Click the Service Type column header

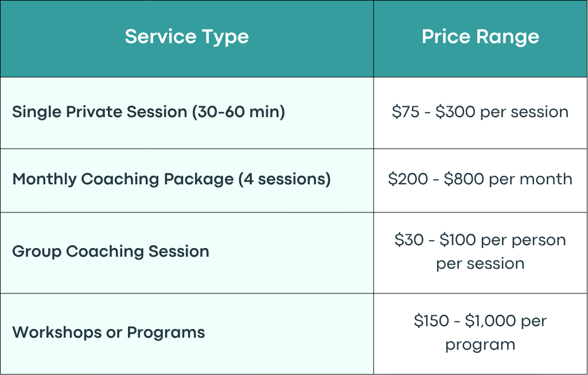click(x=187, y=37)
